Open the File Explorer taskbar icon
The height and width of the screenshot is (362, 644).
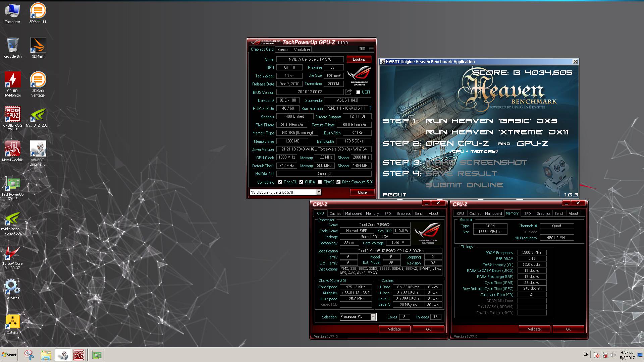tap(46, 355)
